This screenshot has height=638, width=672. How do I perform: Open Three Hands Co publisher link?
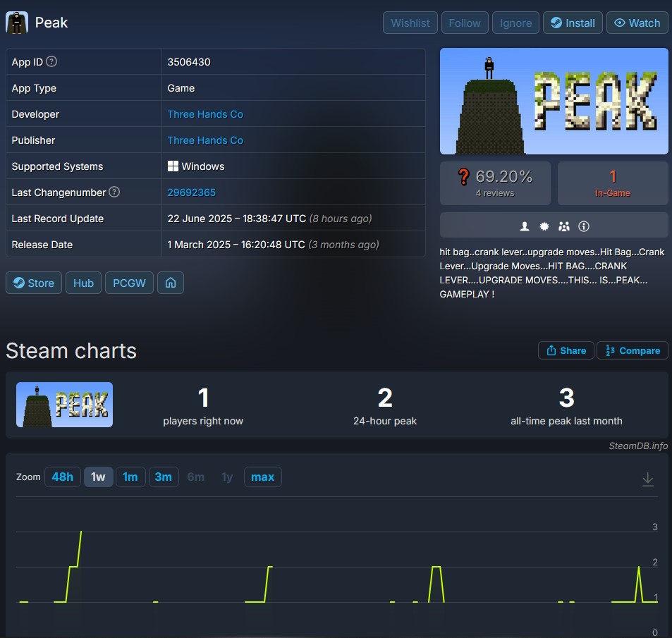coord(205,140)
